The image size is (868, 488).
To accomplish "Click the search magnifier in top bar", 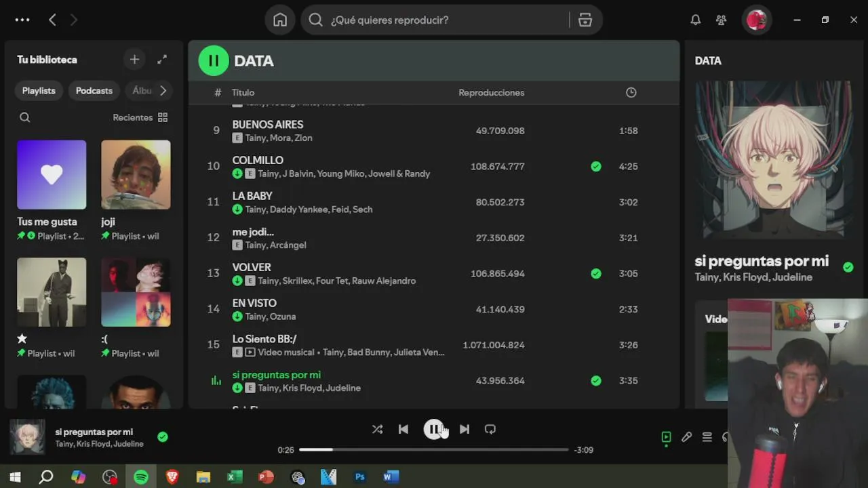I will 315,20.
